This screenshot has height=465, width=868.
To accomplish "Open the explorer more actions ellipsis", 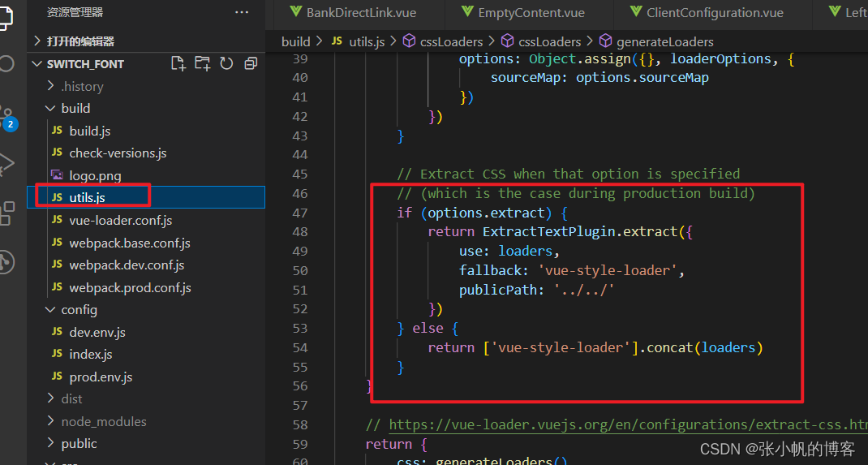I will pyautogui.click(x=242, y=12).
